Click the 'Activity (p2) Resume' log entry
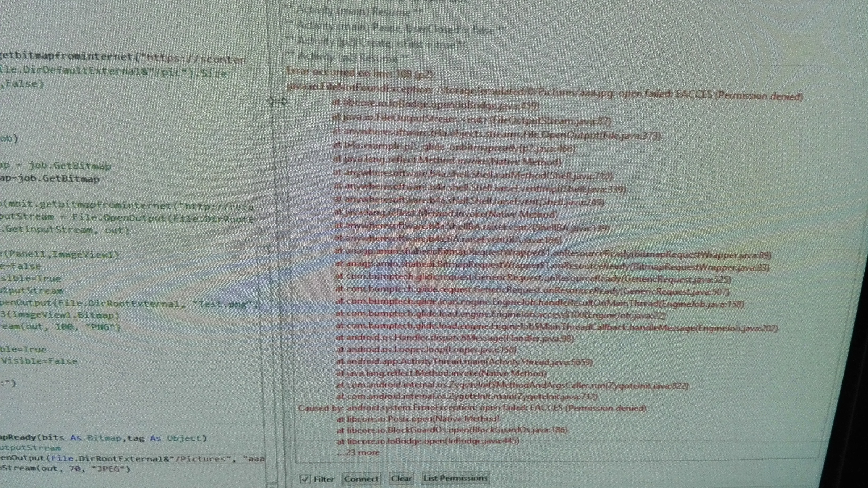 click(x=352, y=57)
